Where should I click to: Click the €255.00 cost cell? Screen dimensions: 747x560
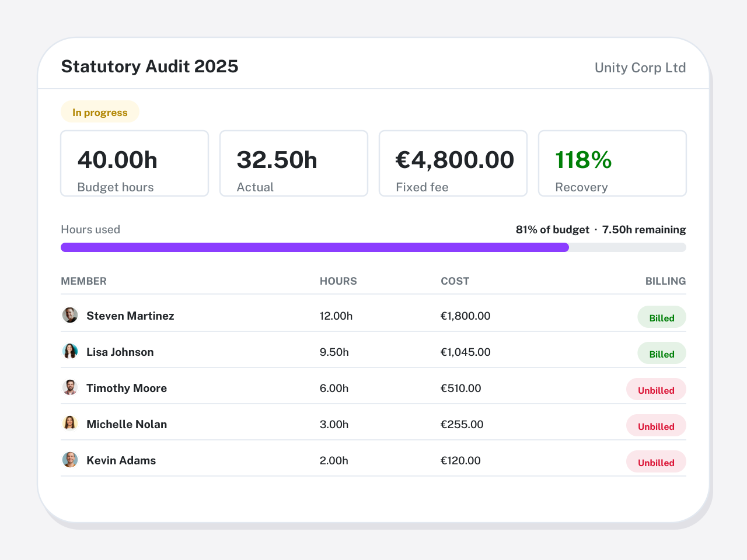(462, 424)
